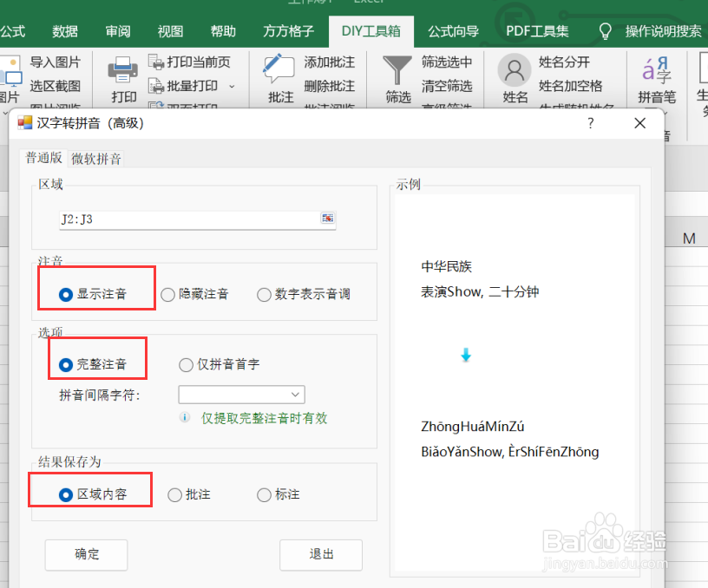
Task: Switch to the 视图 ribbon tab
Action: 170,31
